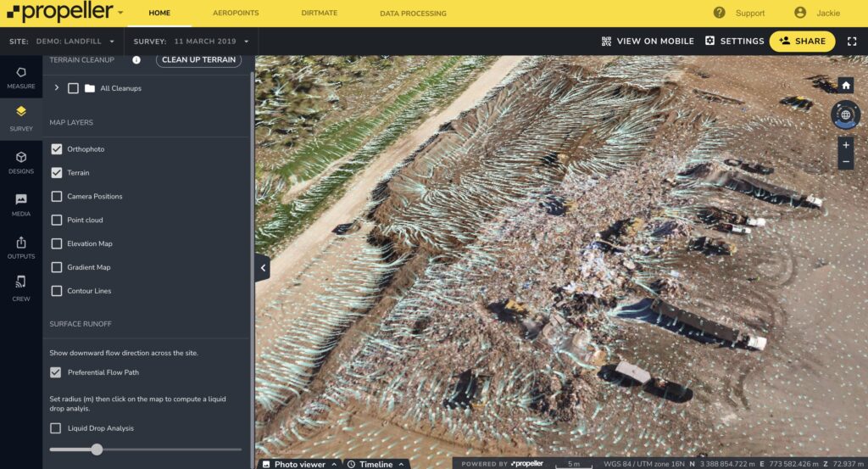Click the Terrain Cleanup heading
This screenshot has height=469, width=868.
point(82,60)
